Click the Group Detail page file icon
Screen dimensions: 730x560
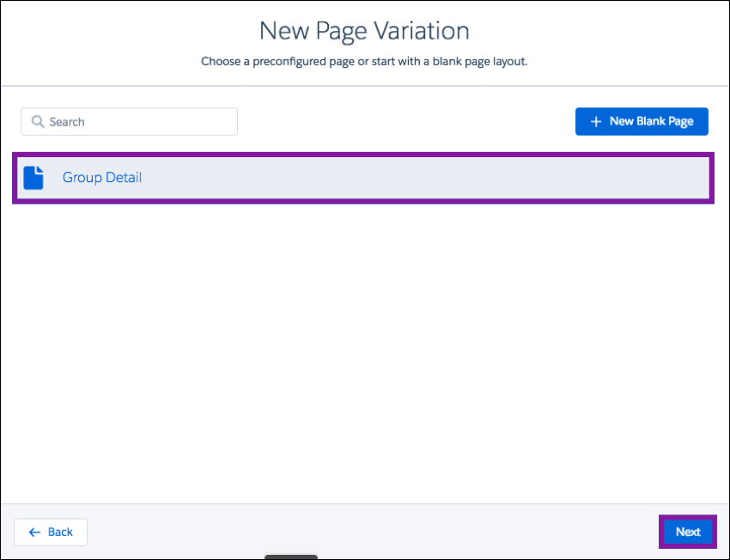[x=33, y=178]
